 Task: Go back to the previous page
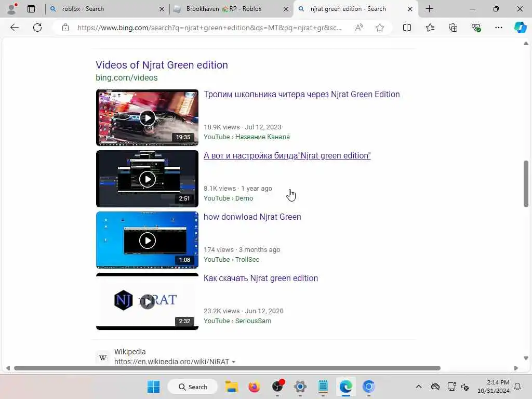[15, 28]
